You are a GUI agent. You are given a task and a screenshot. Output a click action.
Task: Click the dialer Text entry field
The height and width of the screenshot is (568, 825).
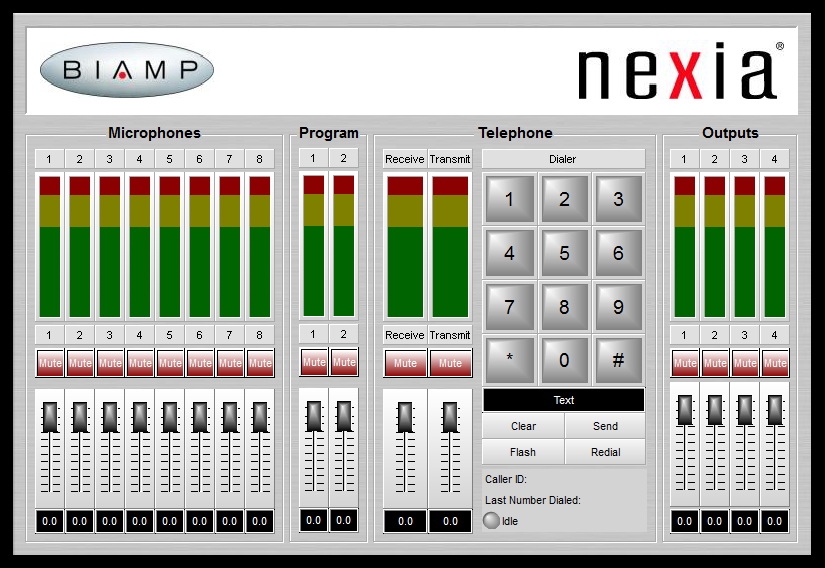[564, 400]
